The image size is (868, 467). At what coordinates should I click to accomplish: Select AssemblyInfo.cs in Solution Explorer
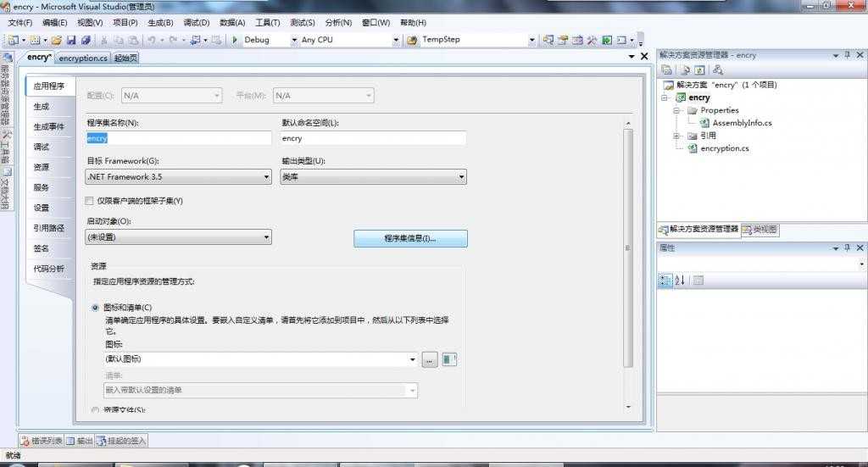click(x=742, y=123)
